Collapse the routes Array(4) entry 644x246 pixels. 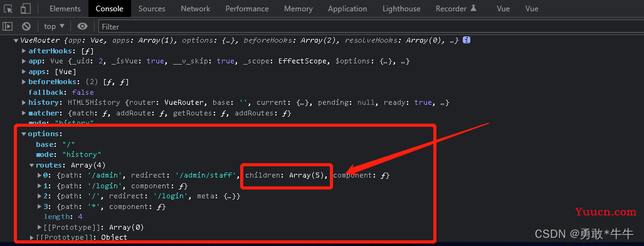[31, 166]
